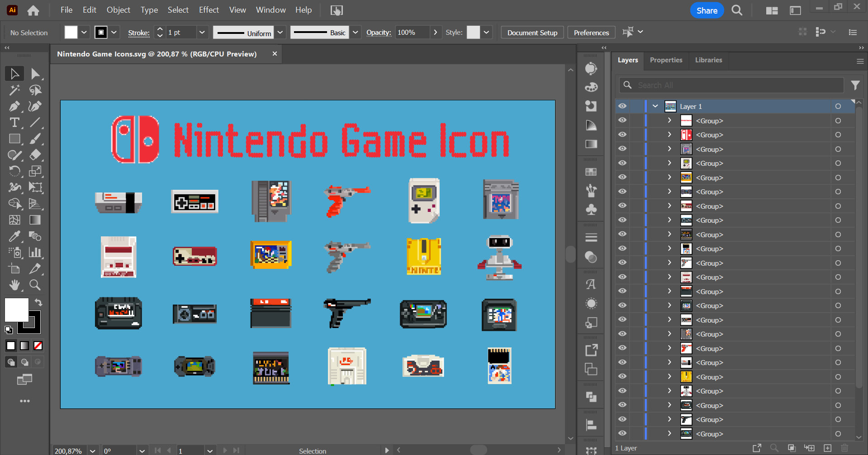868x455 pixels.
Task: Switch to the Properties tab
Action: pyautogui.click(x=666, y=60)
